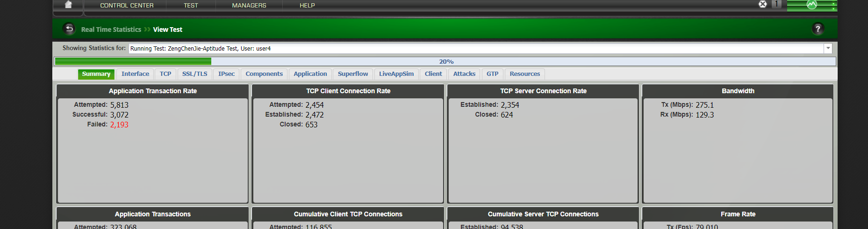Select the LiveAppSim tab

pyautogui.click(x=396, y=74)
